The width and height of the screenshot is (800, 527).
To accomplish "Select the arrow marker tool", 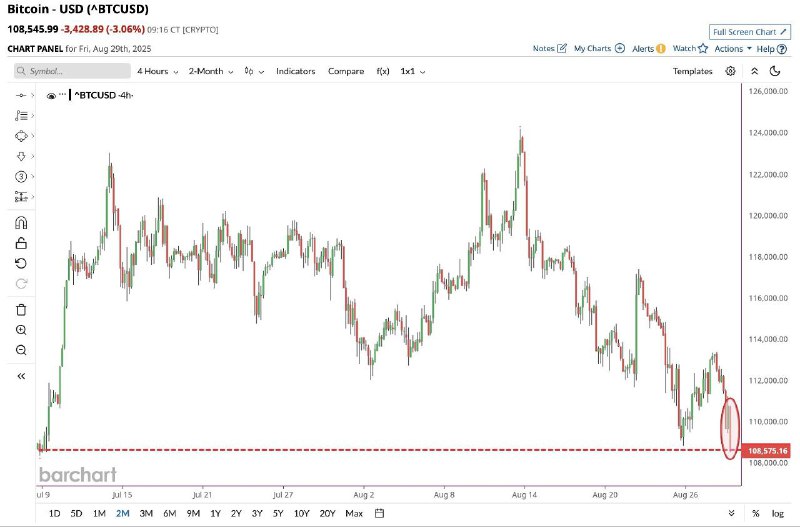I will (21, 157).
